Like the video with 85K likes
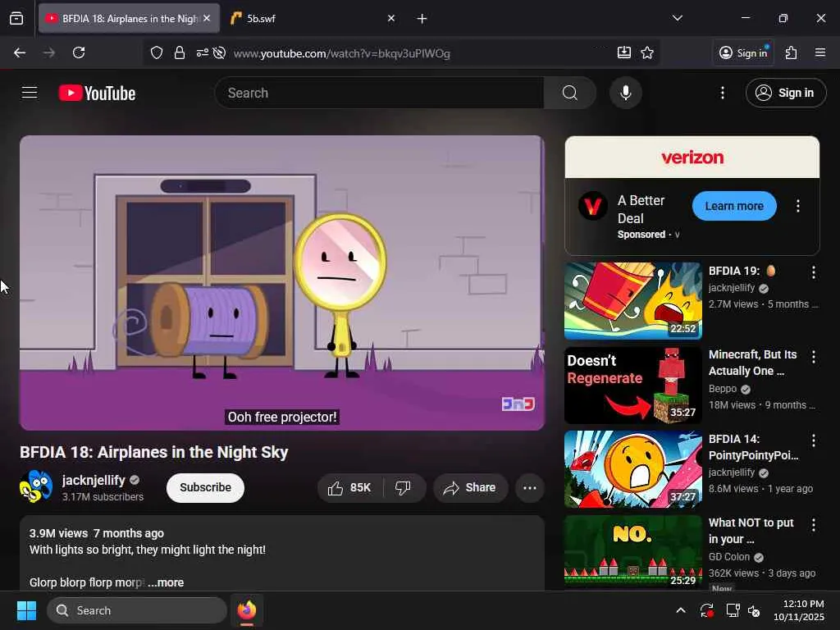 click(349, 487)
